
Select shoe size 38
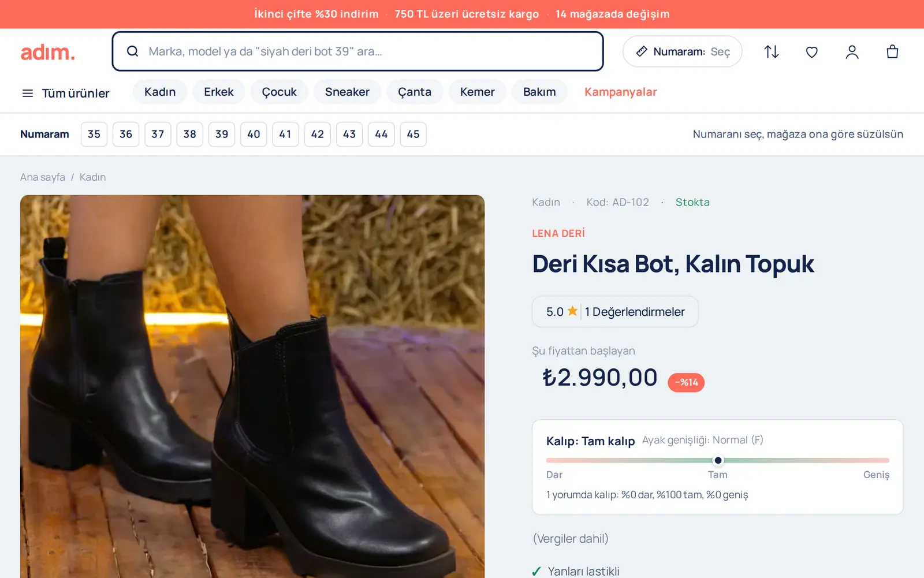click(x=190, y=135)
